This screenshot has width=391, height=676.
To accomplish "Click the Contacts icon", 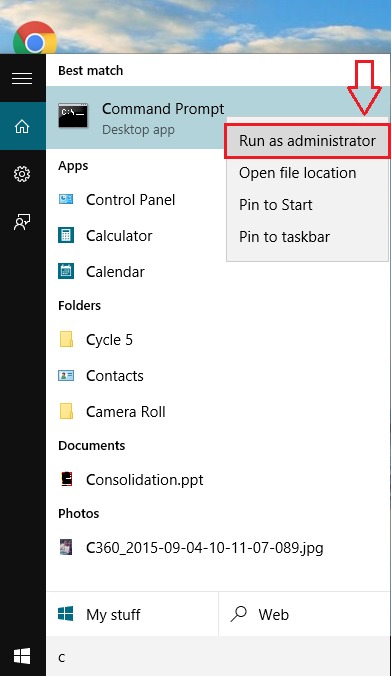I will click(66, 376).
